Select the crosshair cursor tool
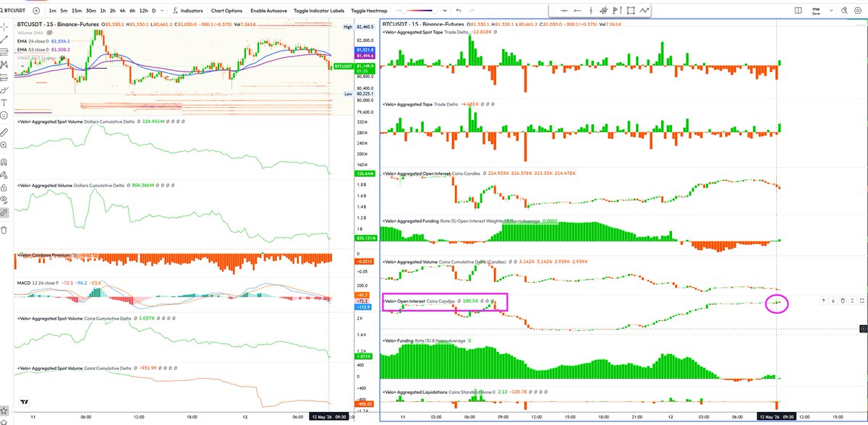 click(4, 27)
